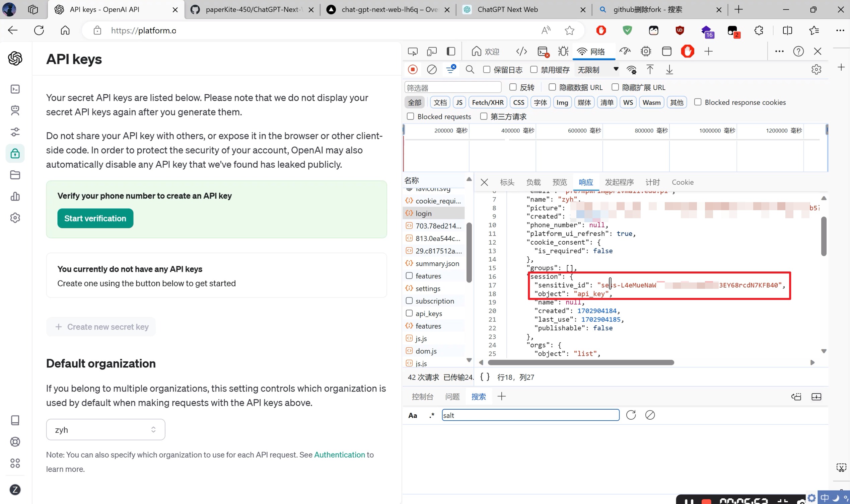Open the Assistants icon in OpenAI sidebar
Viewport: 850px width, 504px height.
point(15,110)
